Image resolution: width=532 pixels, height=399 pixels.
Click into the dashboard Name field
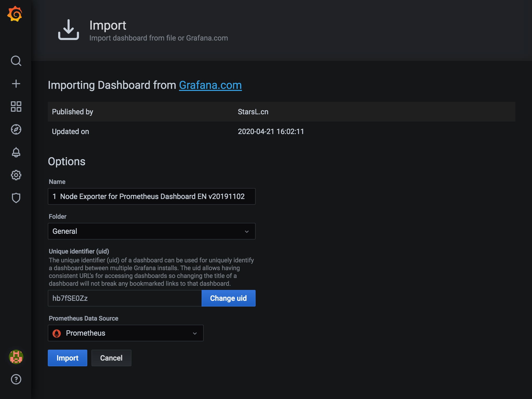click(152, 196)
